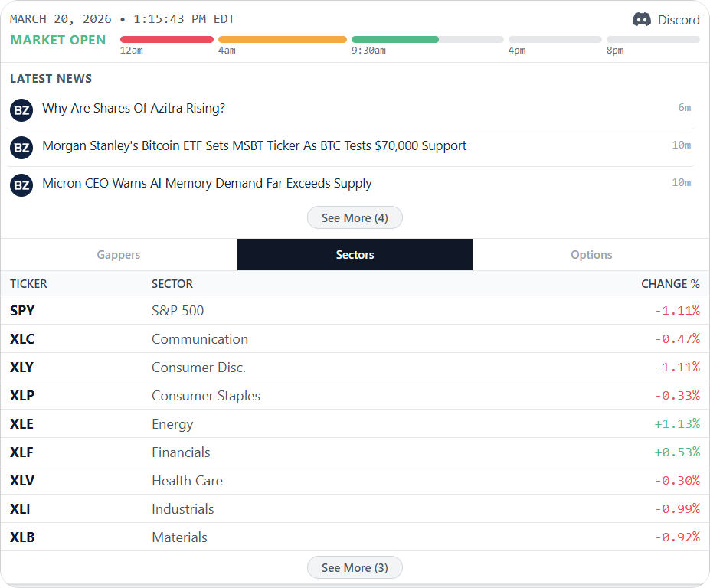The image size is (710, 588).
Task: Click the grey 8pm session bar
Action: pos(653,39)
